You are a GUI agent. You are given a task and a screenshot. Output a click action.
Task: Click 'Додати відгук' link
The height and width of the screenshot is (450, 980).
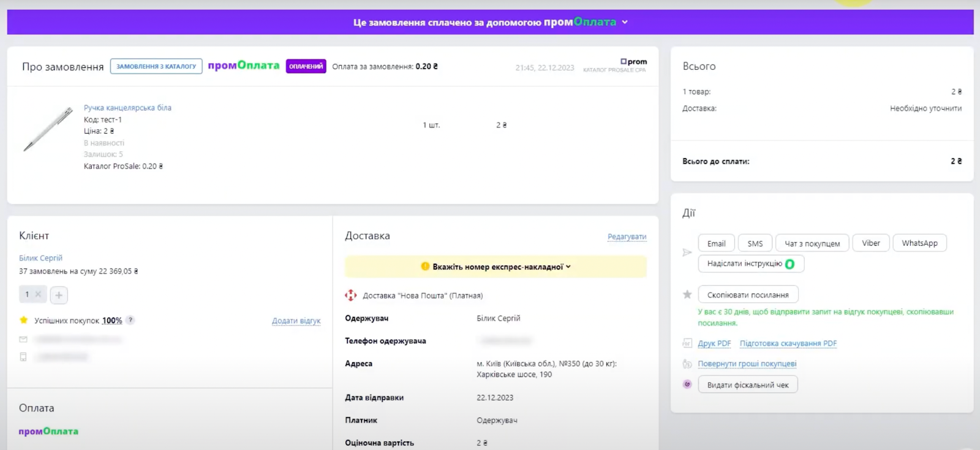(296, 321)
